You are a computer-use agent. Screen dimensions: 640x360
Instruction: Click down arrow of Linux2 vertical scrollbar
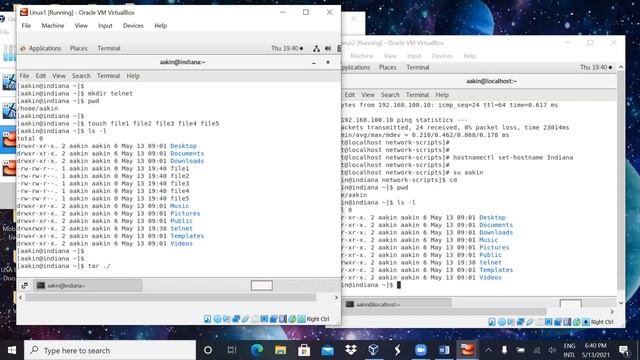(621, 303)
